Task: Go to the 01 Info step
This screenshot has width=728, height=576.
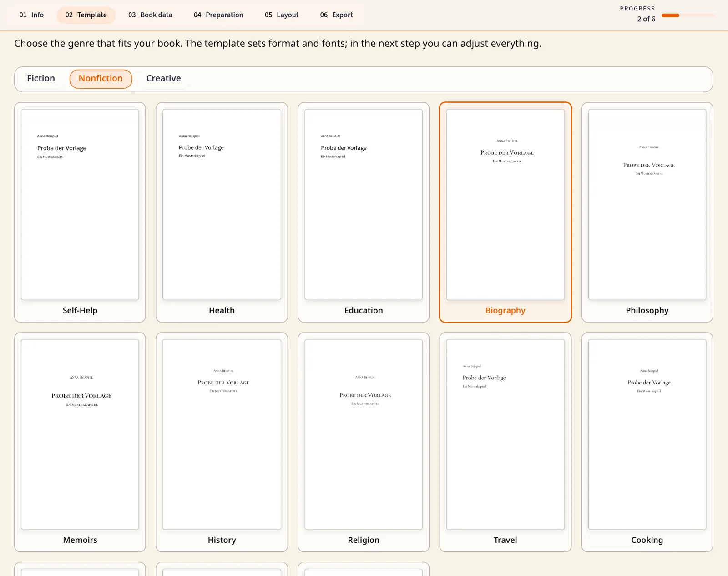Action: tap(31, 15)
